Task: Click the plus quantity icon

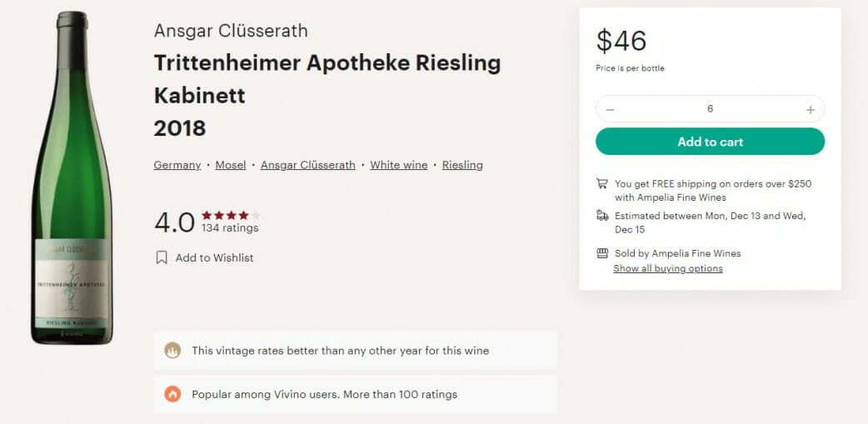Action: coord(810,110)
